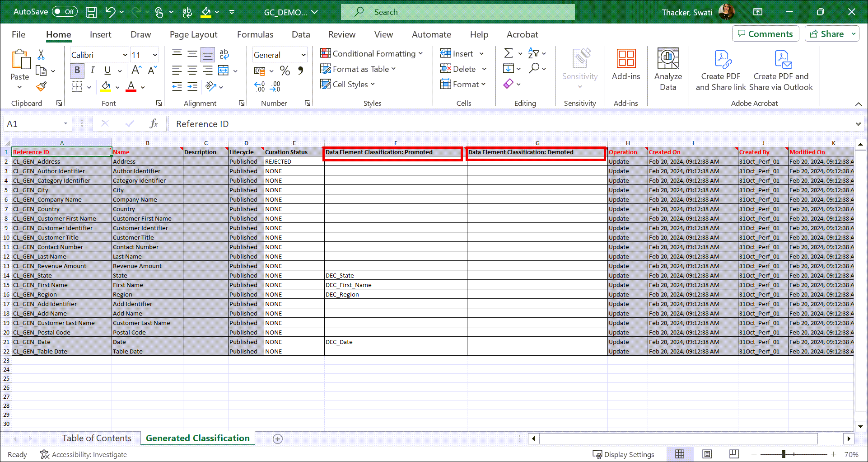Toggle center horizontal alignment
This screenshot has width=868, height=462.
point(192,70)
